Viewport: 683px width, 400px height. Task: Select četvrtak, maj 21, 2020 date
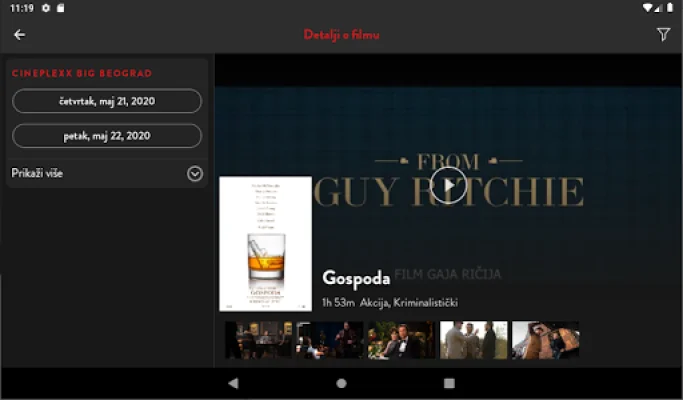107,101
